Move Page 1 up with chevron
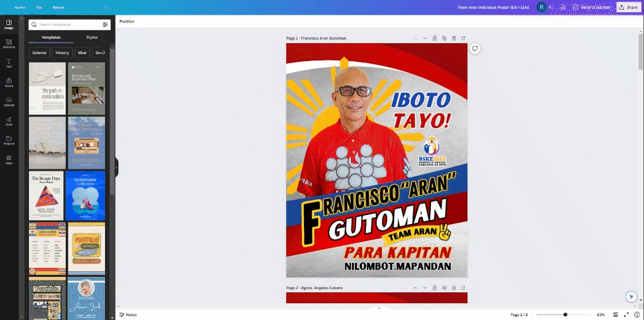The height and width of the screenshot is (320, 644). 415,38
